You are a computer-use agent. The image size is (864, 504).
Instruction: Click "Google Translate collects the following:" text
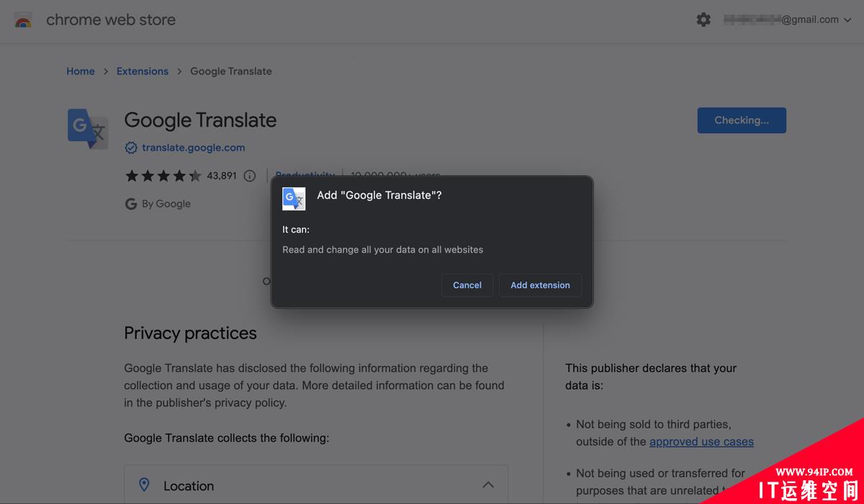tap(227, 438)
